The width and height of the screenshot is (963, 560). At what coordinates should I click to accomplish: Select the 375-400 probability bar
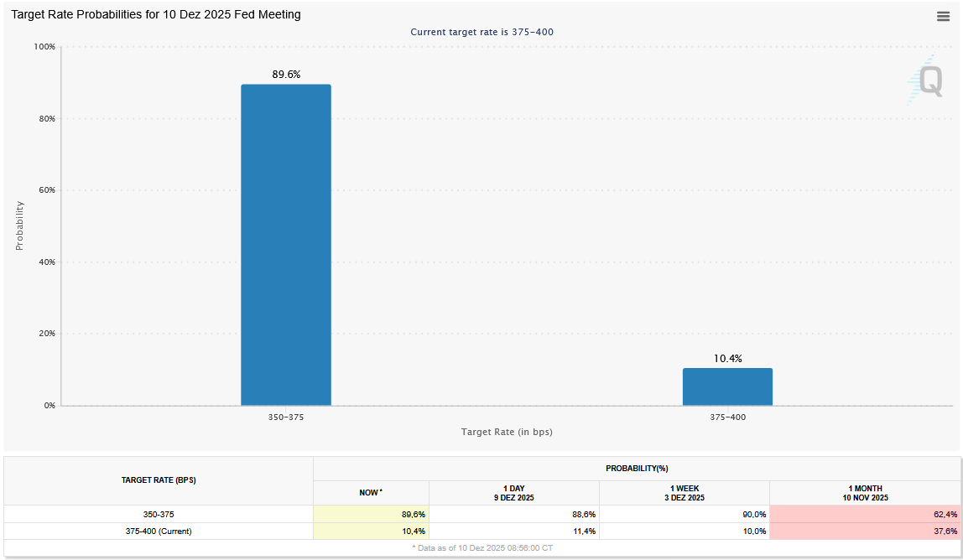727,386
